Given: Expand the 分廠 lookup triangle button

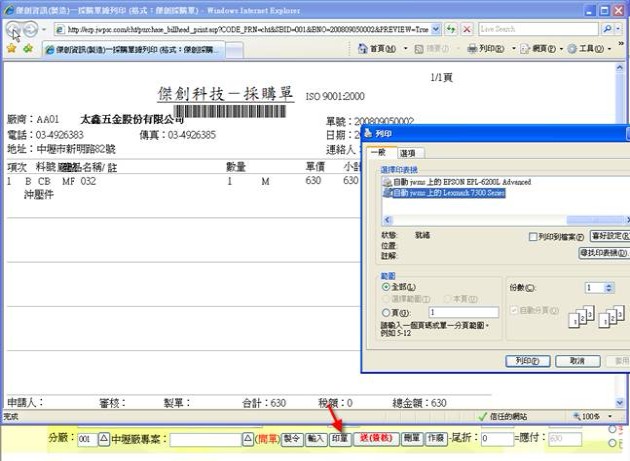Looking at the screenshot, I should pos(103,439).
